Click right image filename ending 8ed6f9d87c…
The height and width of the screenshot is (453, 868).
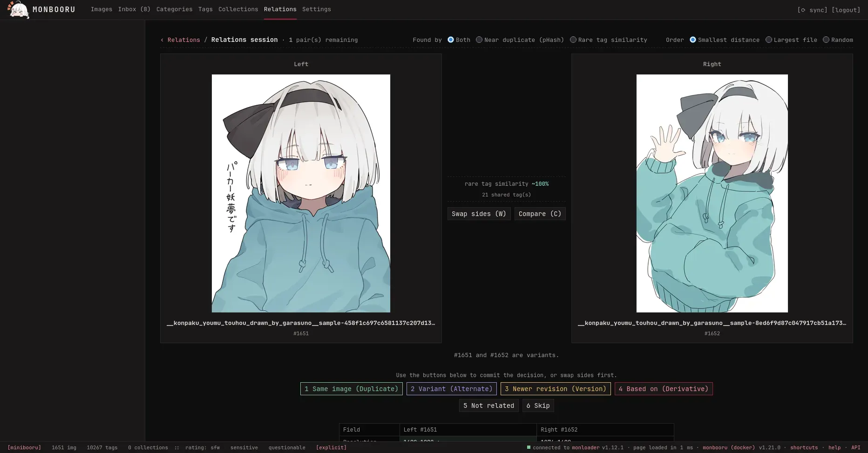[x=712, y=323]
